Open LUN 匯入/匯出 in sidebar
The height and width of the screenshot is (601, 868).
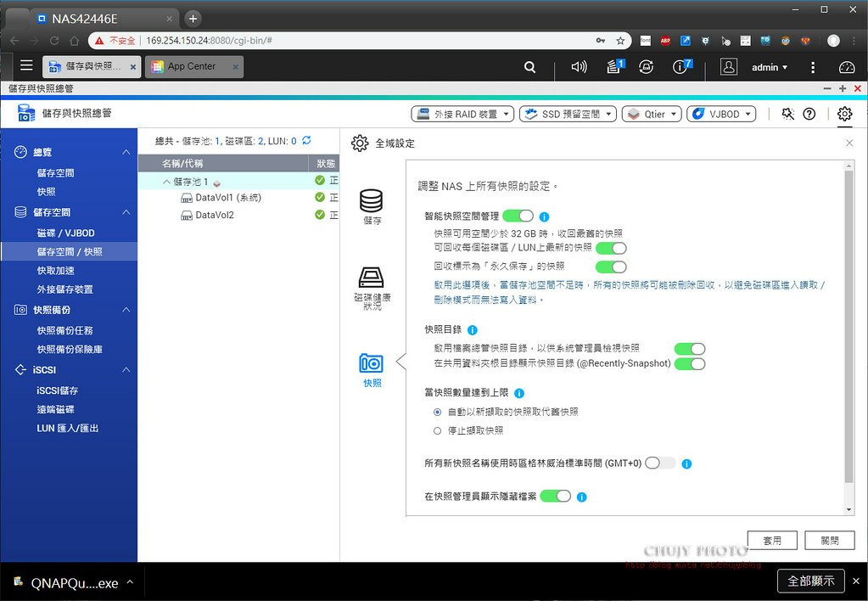tap(68, 428)
